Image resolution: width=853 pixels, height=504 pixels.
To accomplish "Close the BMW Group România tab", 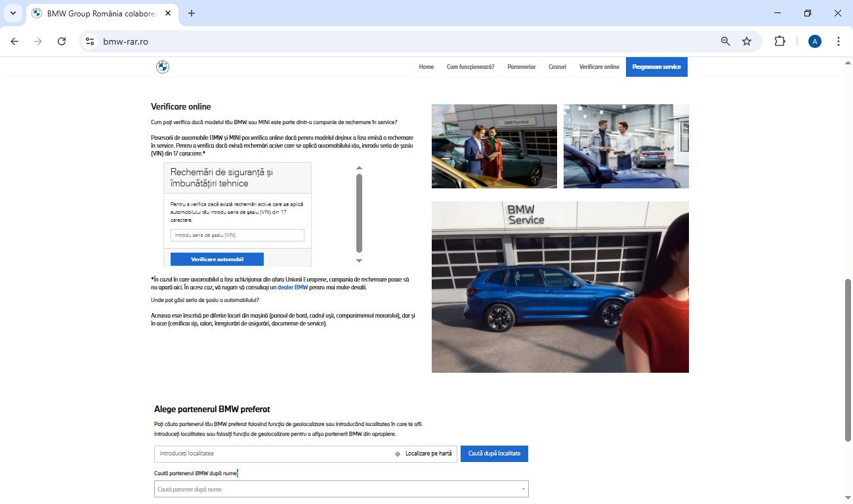I will (x=167, y=13).
